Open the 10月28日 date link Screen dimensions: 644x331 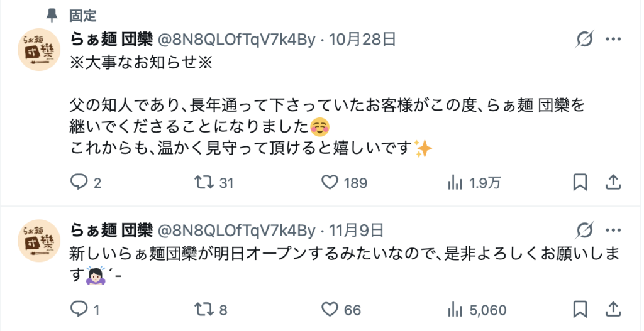coord(363,40)
